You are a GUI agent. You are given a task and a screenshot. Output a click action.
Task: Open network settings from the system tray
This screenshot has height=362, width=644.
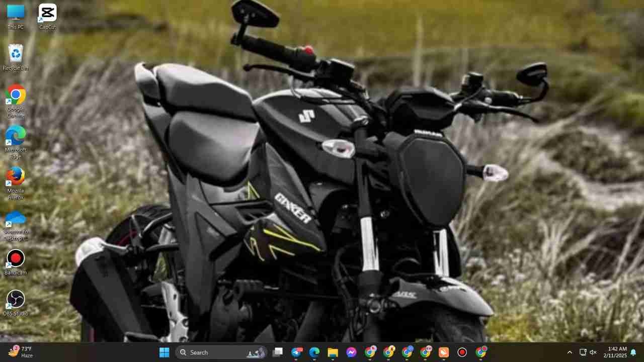(x=583, y=352)
